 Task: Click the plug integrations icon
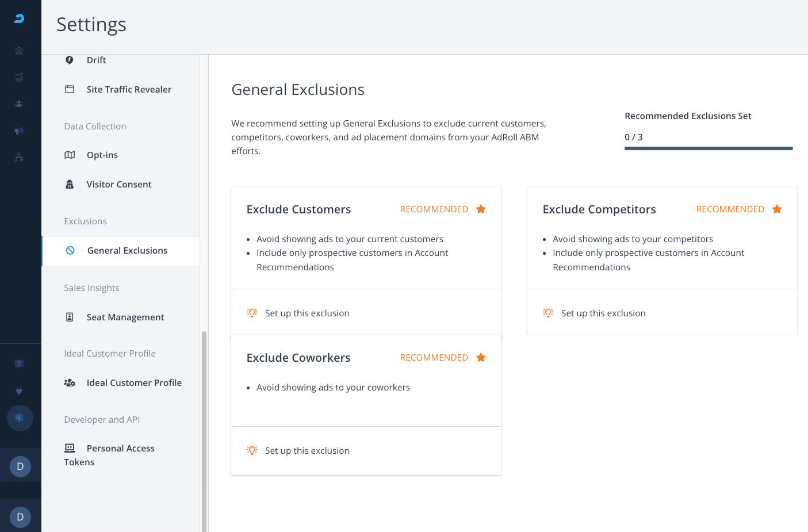[x=19, y=391]
